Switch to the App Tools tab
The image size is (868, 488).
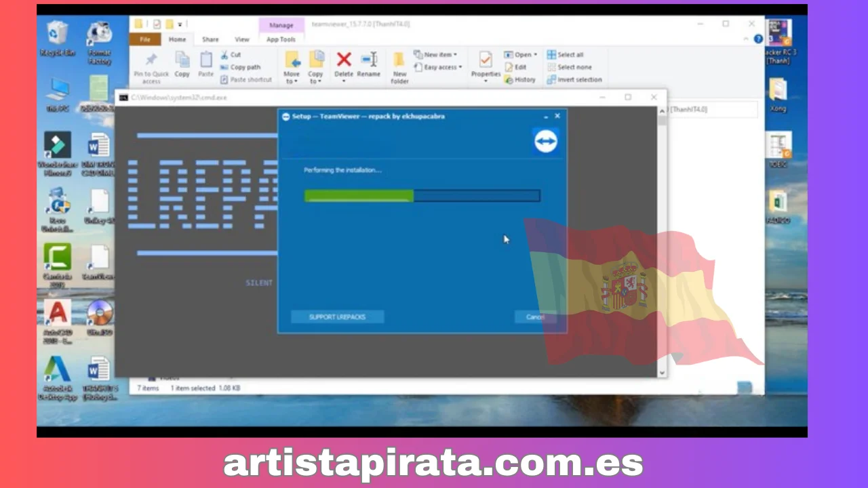281,39
